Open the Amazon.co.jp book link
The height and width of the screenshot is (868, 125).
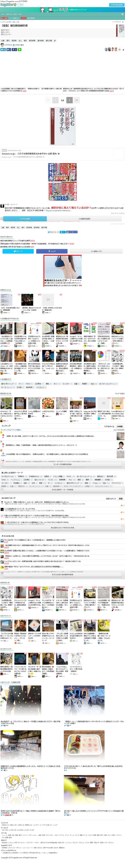(x=31, y=154)
